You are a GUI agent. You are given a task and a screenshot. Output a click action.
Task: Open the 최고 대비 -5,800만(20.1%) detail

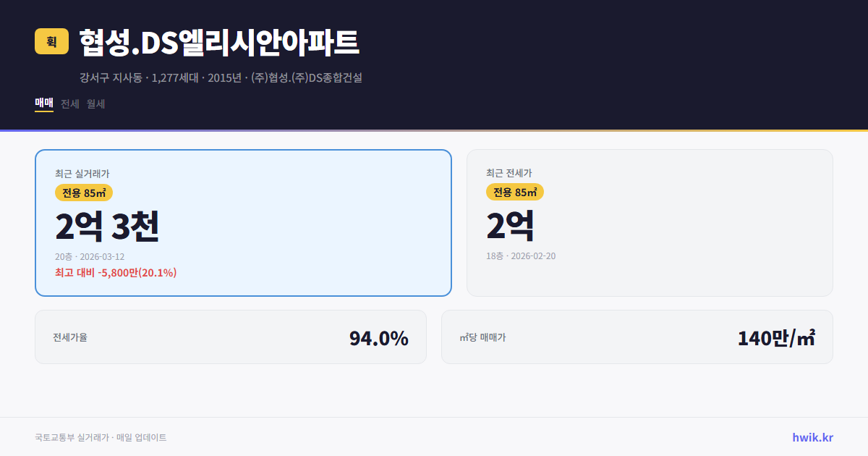pyautogui.click(x=115, y=273)
